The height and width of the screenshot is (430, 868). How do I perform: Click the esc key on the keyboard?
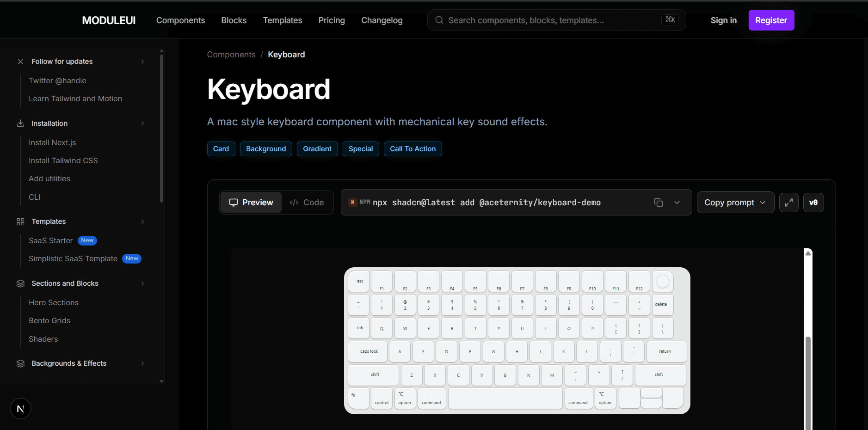pyautogui.click(x=359, y=281)
